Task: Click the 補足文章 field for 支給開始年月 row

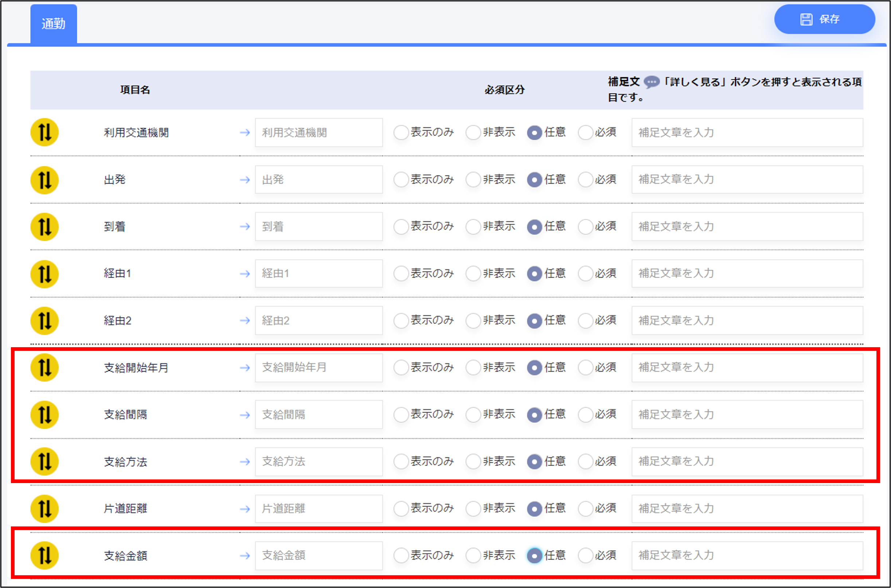Action: pos(747,368)
